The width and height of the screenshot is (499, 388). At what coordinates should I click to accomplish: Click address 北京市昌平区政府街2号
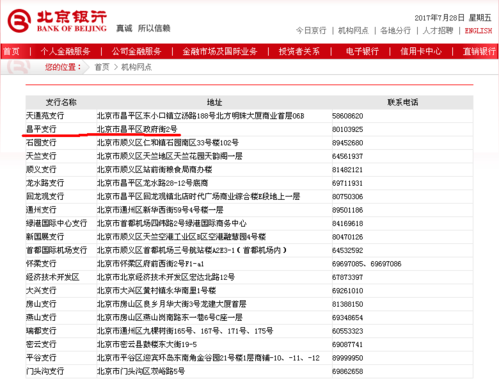(137, 129)
